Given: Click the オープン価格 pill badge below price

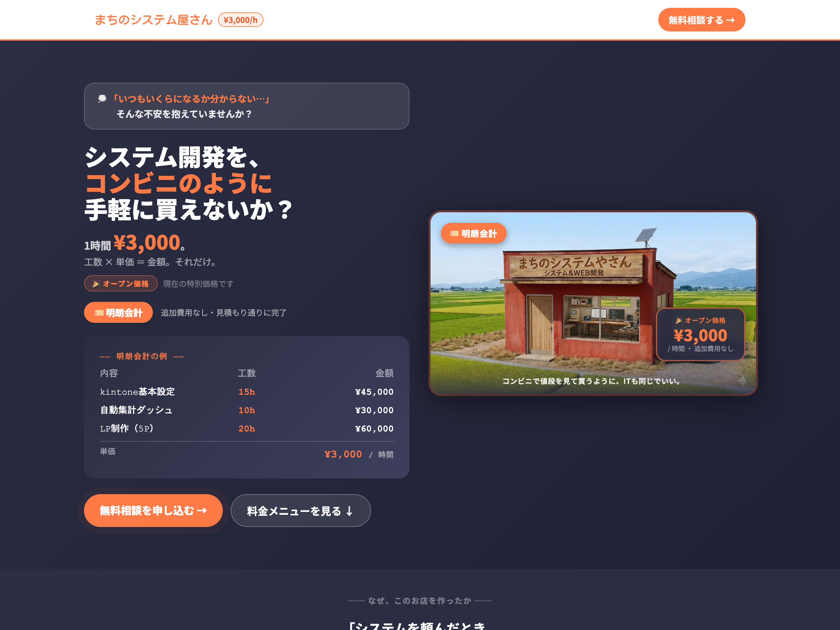Looking at the screenshot, I should click(121, 283).
